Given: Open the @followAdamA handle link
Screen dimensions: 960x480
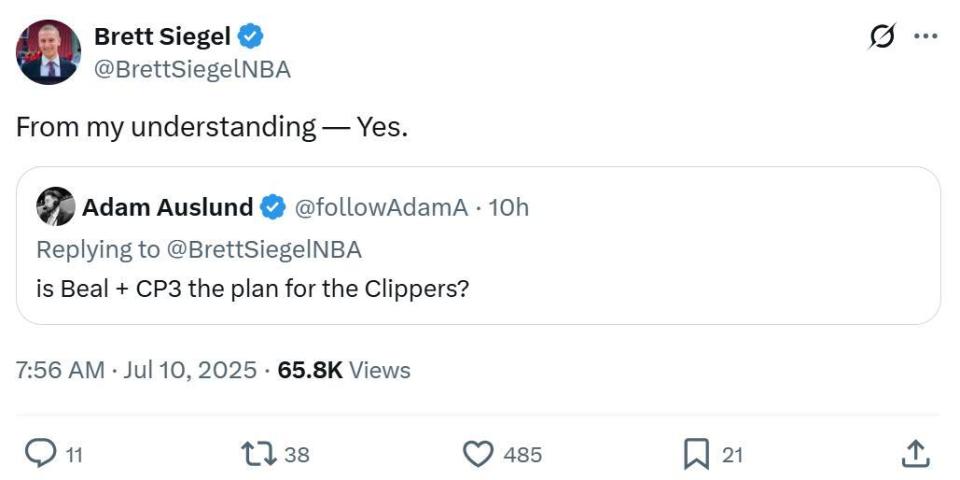Looking at the screenshot, I should [378, 208].
